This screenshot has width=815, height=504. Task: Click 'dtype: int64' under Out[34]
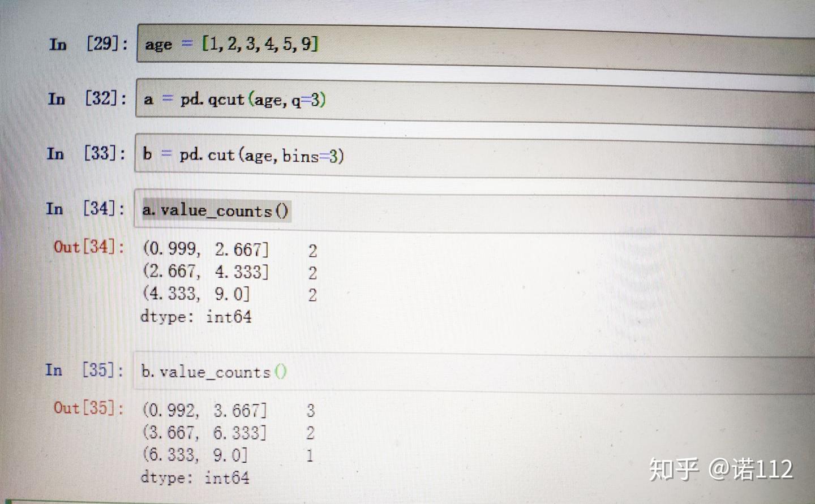click(196, 316)
